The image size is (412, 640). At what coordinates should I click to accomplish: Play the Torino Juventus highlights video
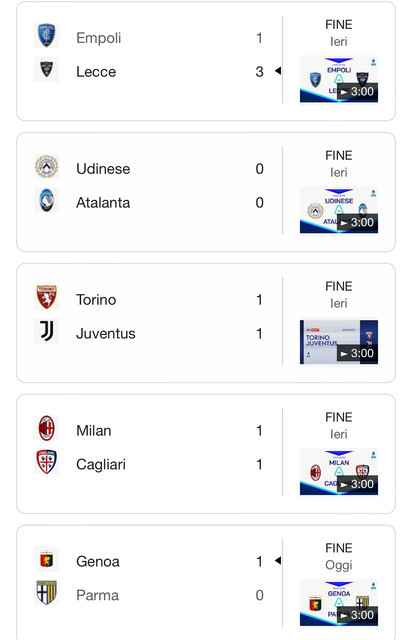click(339, 342)
